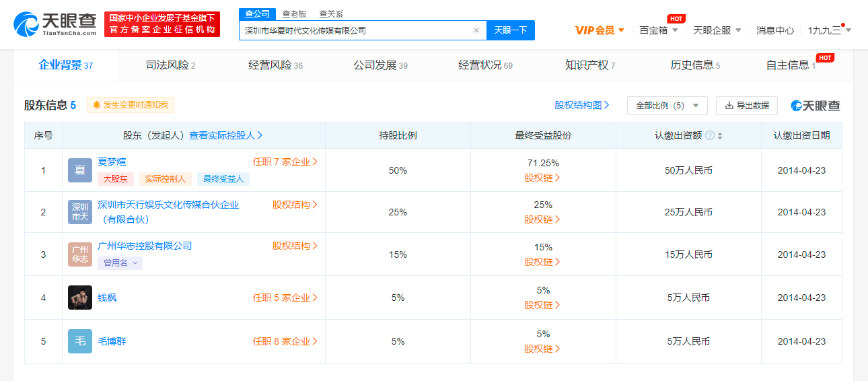Image resolution: width=868 pixels, height=381 pixels.
Task: Switch to 自主信息 tab
Action: pos(791,65)
